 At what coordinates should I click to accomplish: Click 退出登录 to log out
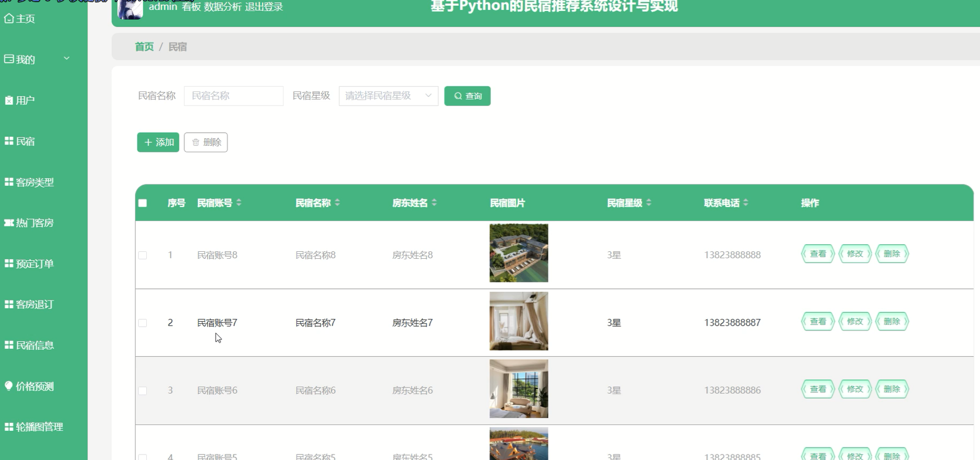pos(264,7)
